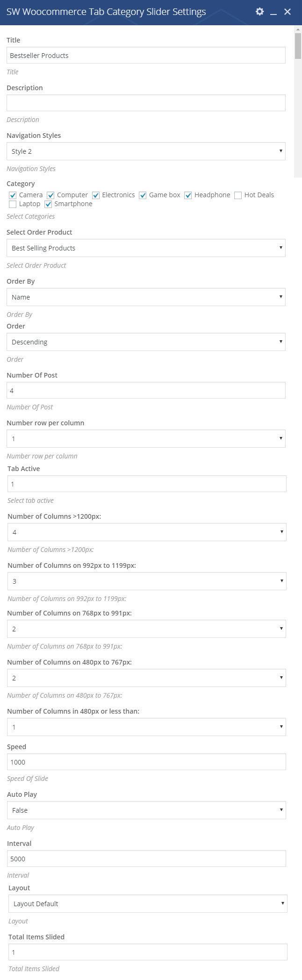Click the vertical scrollbar thumb
302x980 pixels.
coord(298,46)
